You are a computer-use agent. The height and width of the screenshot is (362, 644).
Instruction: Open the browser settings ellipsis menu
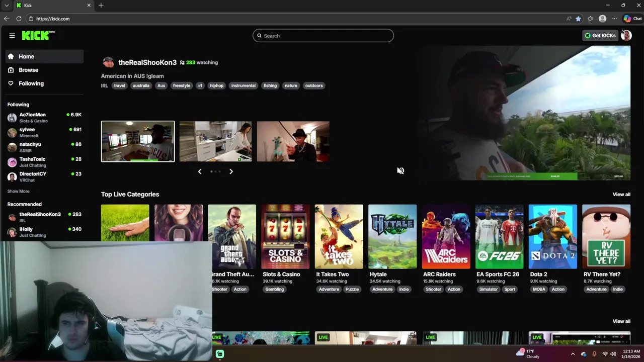614,19
